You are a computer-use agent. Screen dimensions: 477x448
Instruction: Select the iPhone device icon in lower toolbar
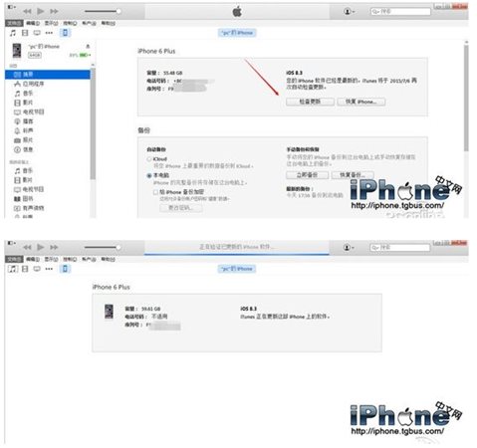65,269
